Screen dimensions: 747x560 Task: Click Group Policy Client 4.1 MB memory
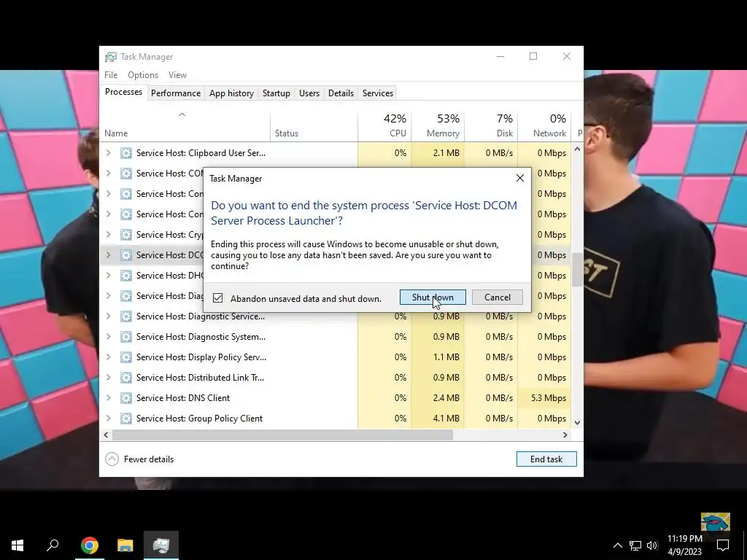pyautogui.click(x=446, y=418)
